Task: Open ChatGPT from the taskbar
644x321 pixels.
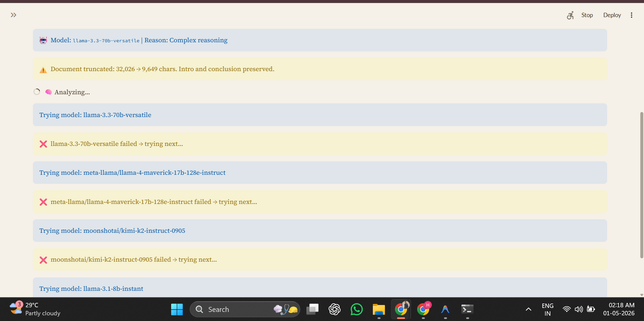Action: [334, 309]
